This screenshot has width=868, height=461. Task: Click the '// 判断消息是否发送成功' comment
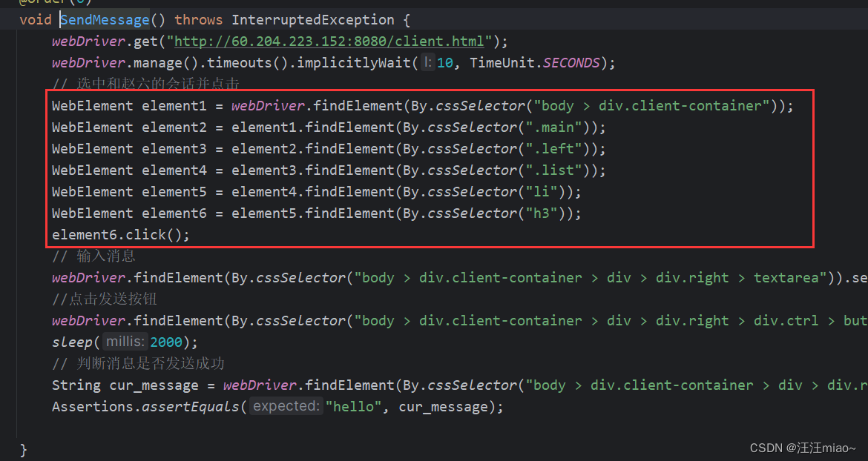point(139,364)
